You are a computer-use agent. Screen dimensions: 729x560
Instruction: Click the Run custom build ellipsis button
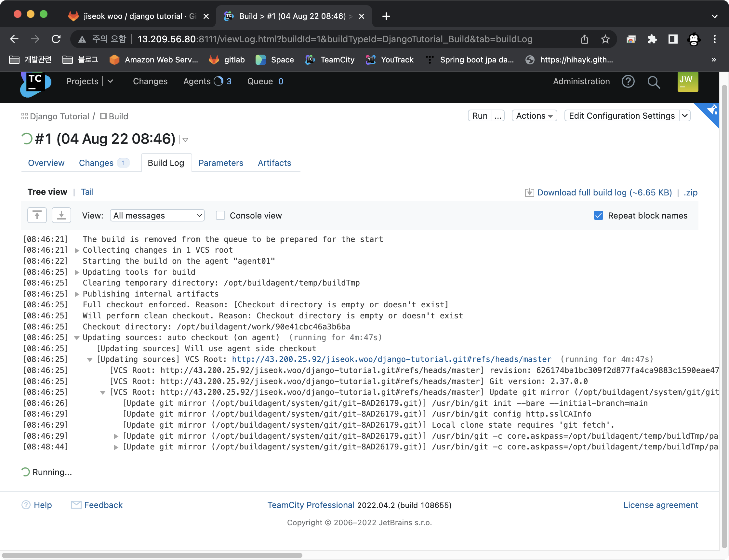pyautogui.click(x=498, y=116)
